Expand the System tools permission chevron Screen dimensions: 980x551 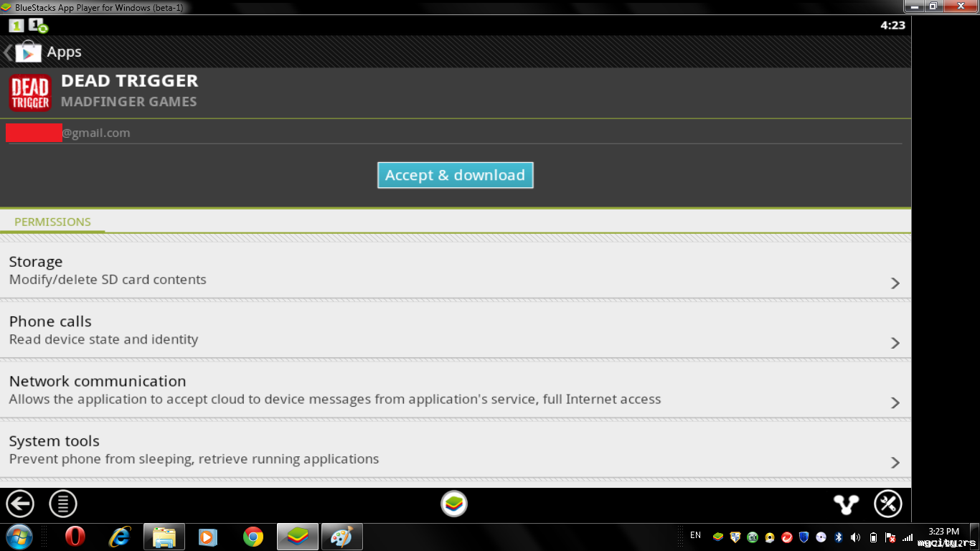click(x=895, y=463)
